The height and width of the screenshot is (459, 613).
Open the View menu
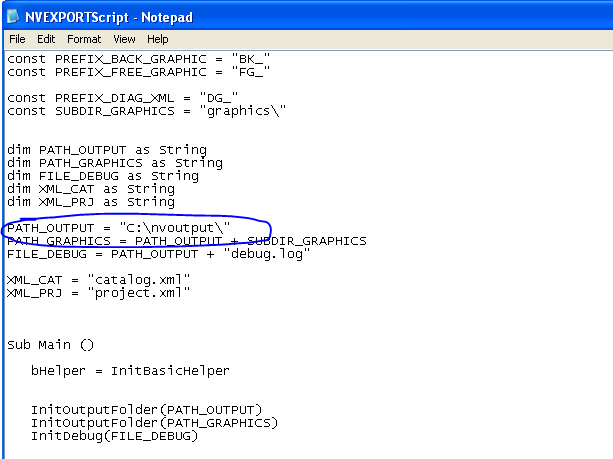124,39
